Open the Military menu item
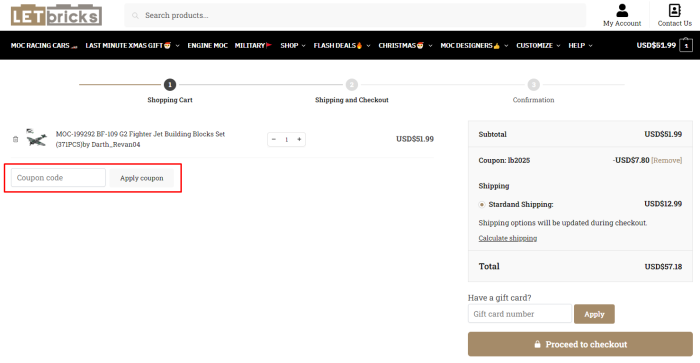The height and width of the screenshot is (363, 700). [x=253, y=46]
